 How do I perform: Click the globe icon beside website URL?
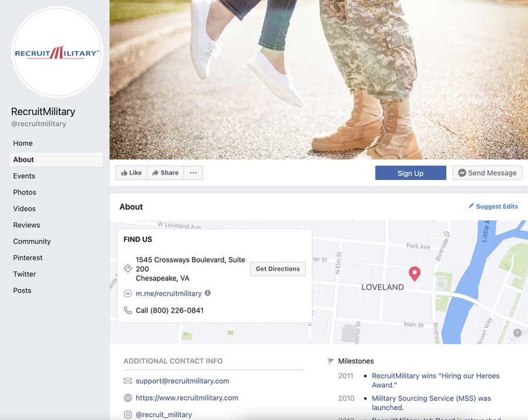click(128, 398)
